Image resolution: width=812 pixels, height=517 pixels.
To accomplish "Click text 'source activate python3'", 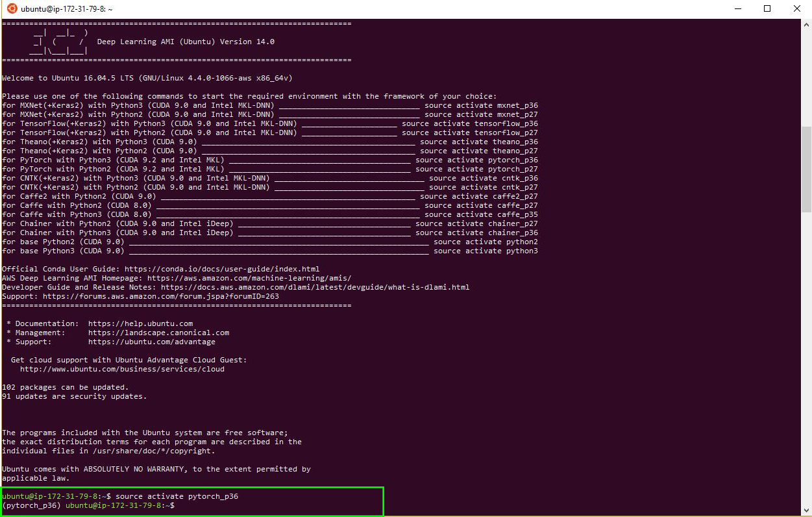I will [486, 251].
